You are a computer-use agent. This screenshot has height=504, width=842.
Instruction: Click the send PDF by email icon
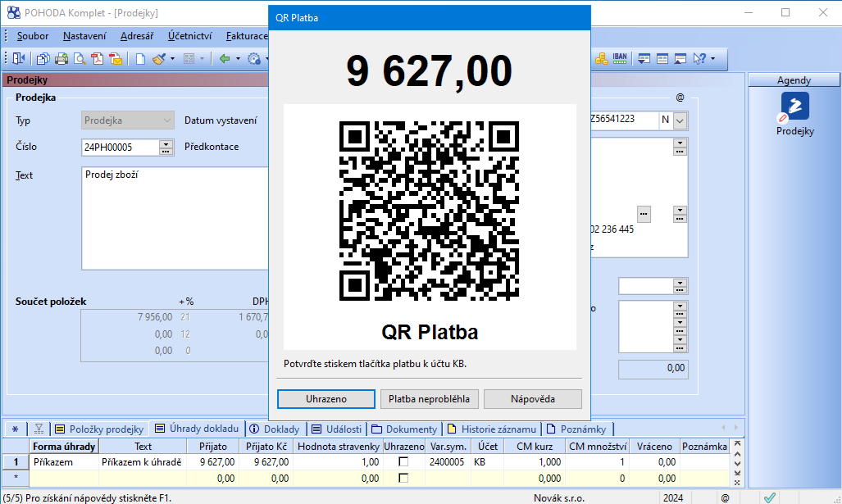(x=116, y=58)
